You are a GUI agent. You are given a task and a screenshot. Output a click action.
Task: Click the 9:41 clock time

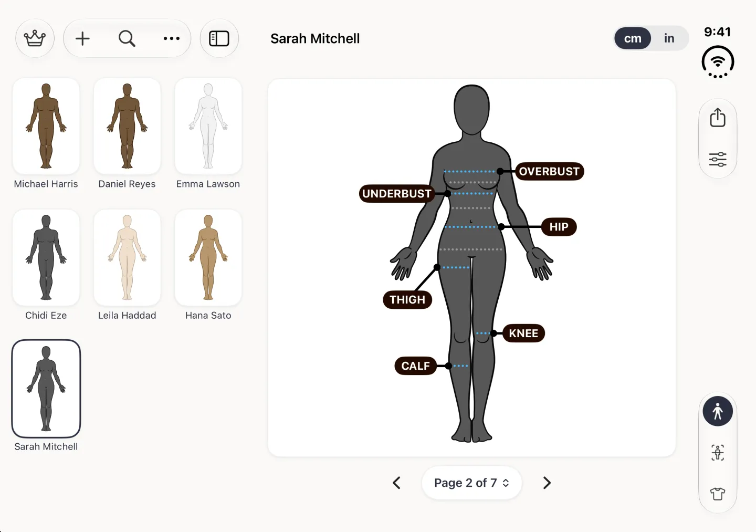tap(717, 32)
